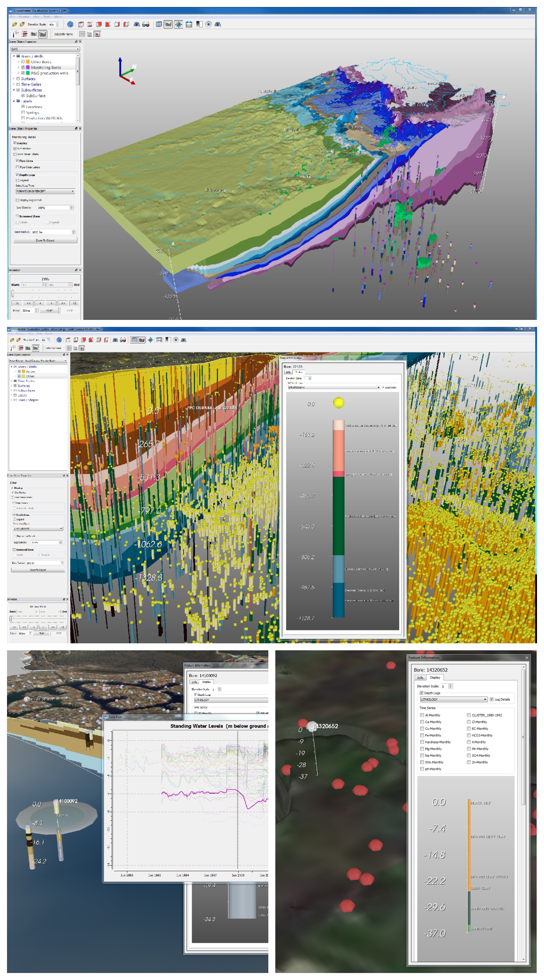Uncheck Log Details for bore 14320652
Viewport: 544px width, 980px height.
492,699
